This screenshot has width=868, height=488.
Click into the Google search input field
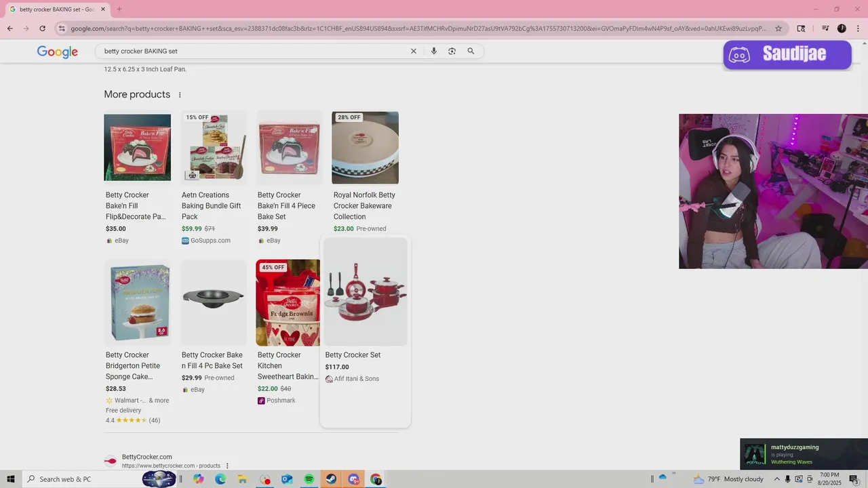coord(254,51)
